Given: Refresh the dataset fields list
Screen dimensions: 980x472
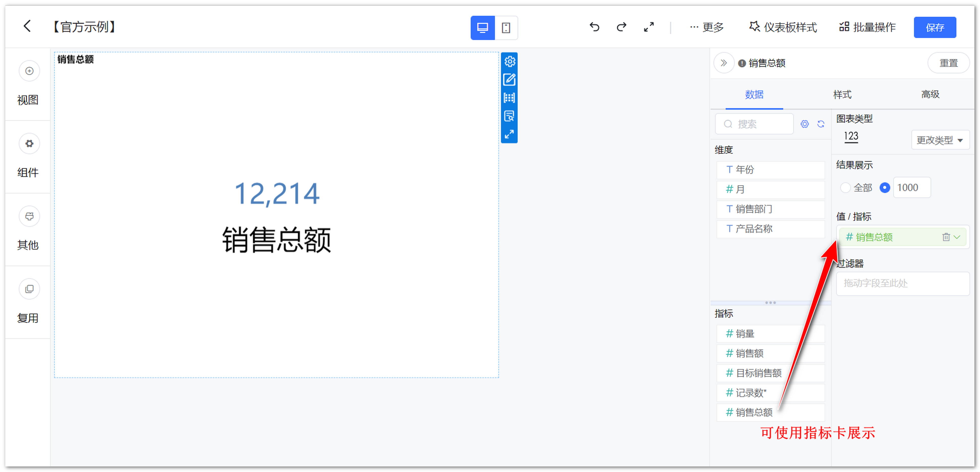Looking at the screenshot, I should click(821, 124).
